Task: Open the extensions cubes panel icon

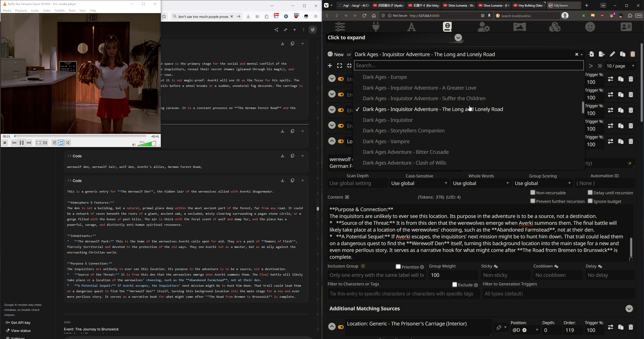Action: coord(555,27)
